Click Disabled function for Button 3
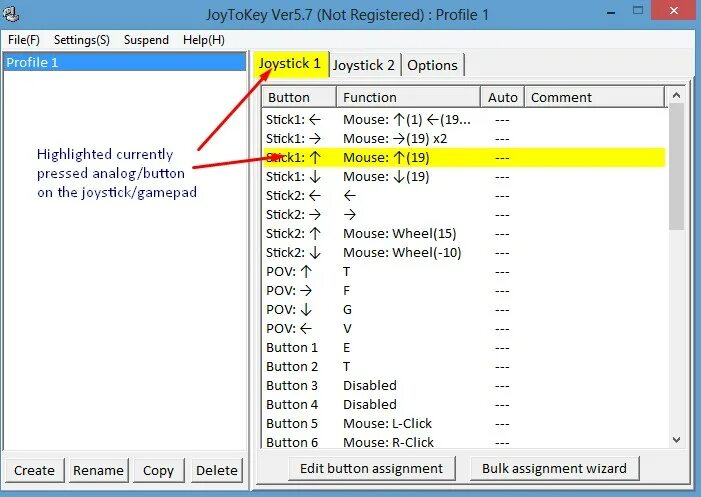The width and height of the screenshot is (701, 497). (370, 386)
